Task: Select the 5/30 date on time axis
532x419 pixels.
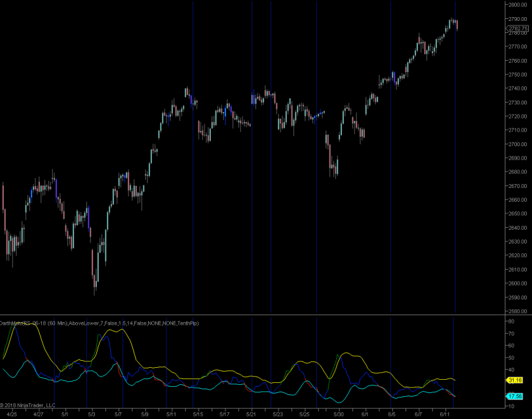Action: pos(338,415)
